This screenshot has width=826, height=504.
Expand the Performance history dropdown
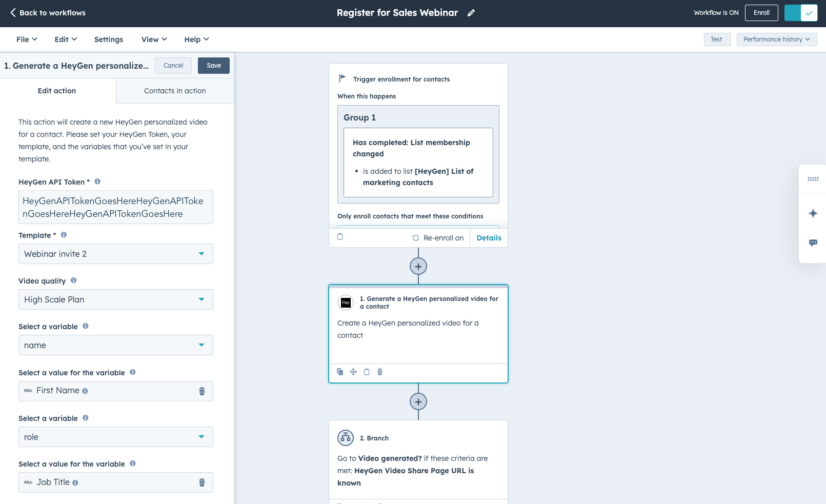point(777,39)
